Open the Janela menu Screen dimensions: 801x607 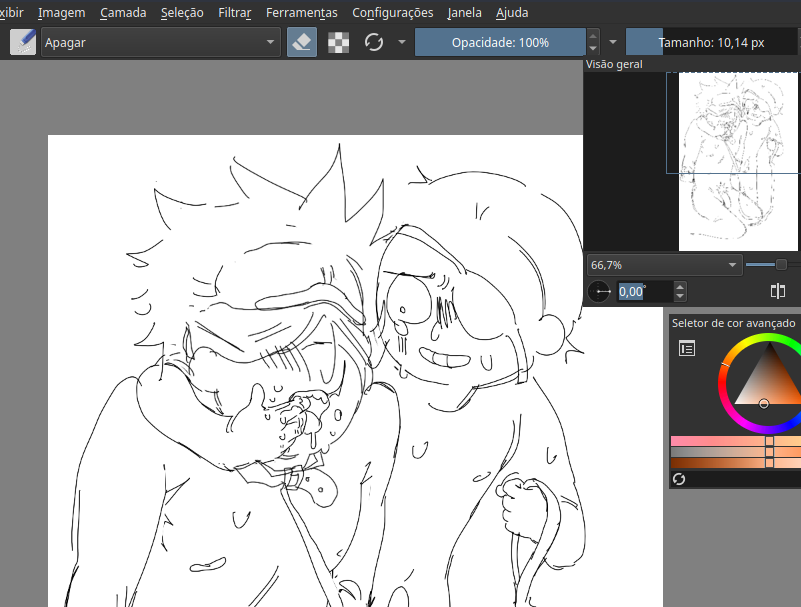point(464,12)
